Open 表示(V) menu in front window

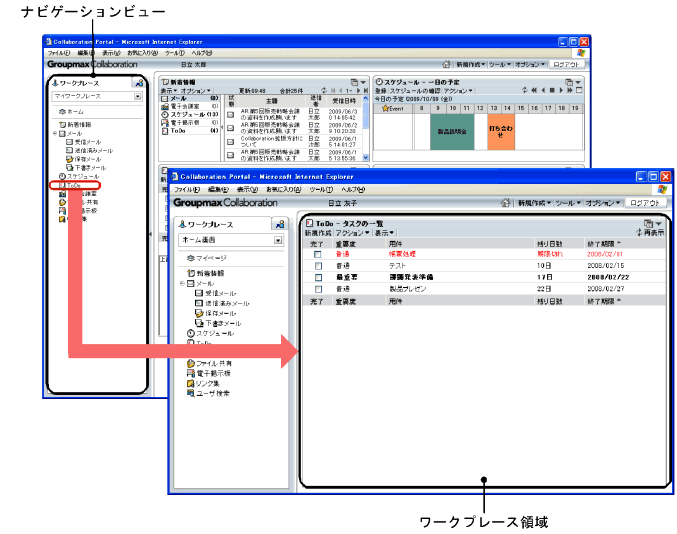point(247,190)
